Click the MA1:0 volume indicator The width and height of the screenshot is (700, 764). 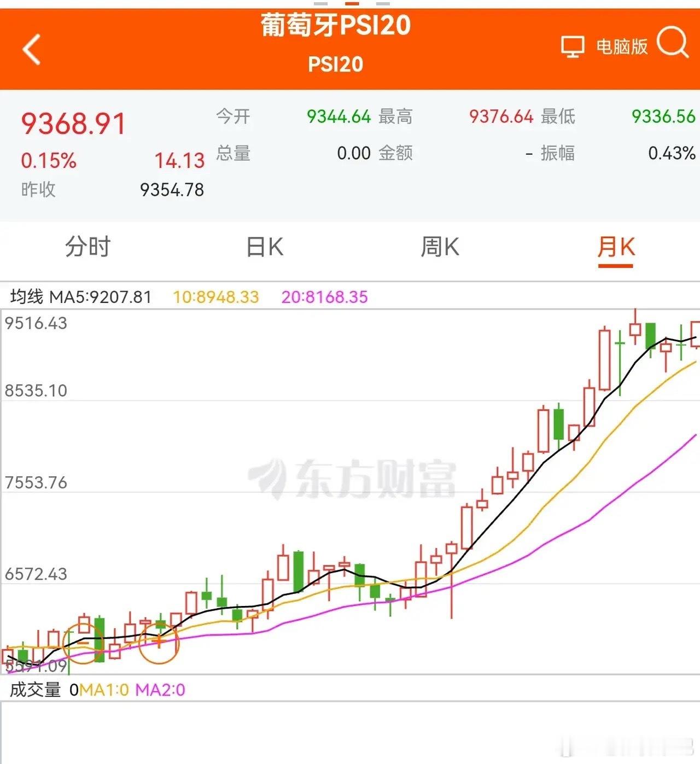[x=104, y=690]
